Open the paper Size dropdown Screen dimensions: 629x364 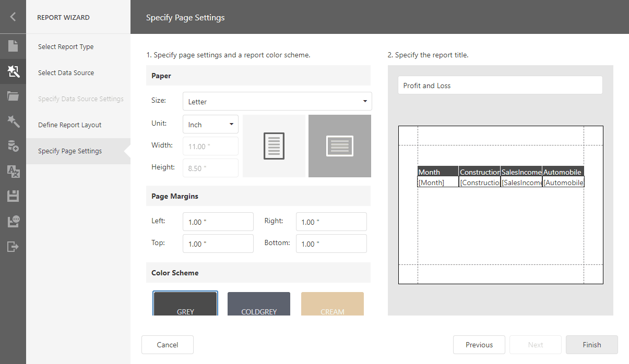click(x=277, y=101)
